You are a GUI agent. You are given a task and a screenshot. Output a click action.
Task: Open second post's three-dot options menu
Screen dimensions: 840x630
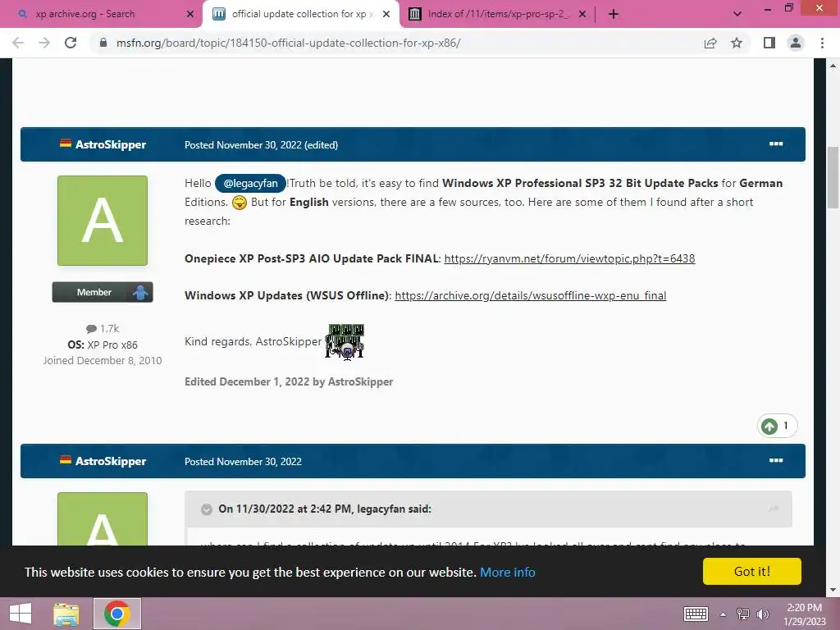tap(776, 460)
